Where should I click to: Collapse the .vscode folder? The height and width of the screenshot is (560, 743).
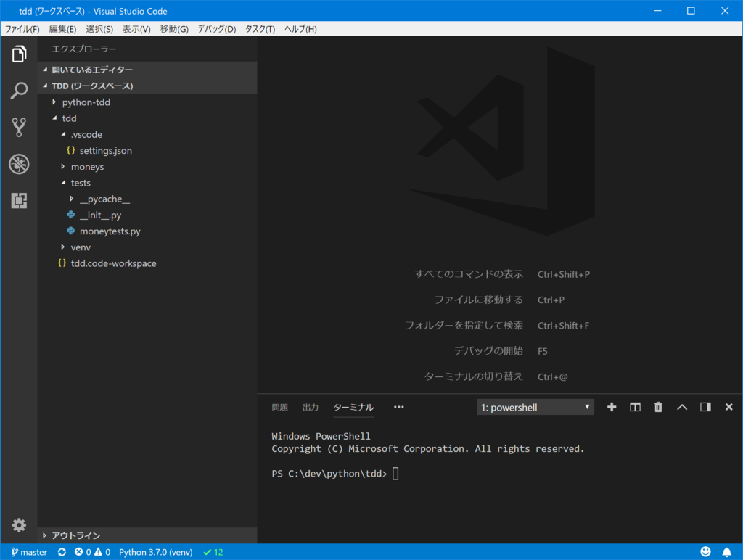click(147, 134)
